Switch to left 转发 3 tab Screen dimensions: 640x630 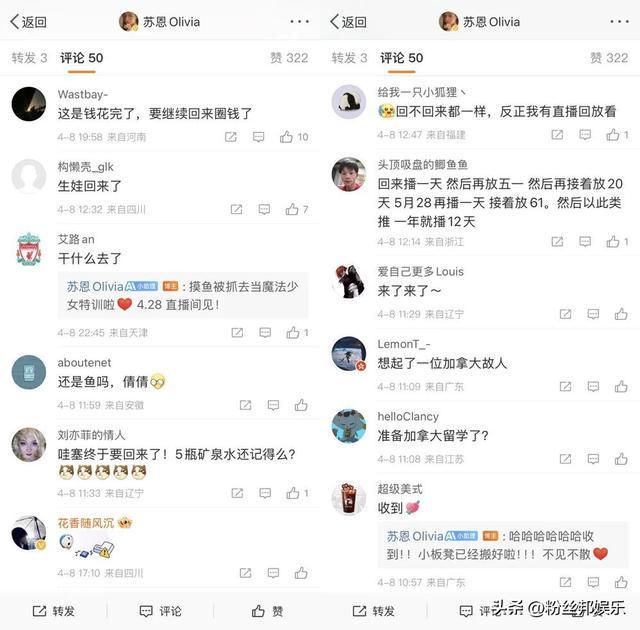[x=29, y=58]
